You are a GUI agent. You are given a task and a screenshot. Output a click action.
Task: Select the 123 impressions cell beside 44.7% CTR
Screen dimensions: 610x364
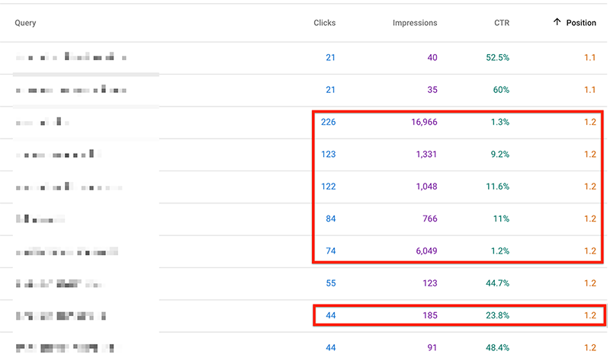point(430,283)
